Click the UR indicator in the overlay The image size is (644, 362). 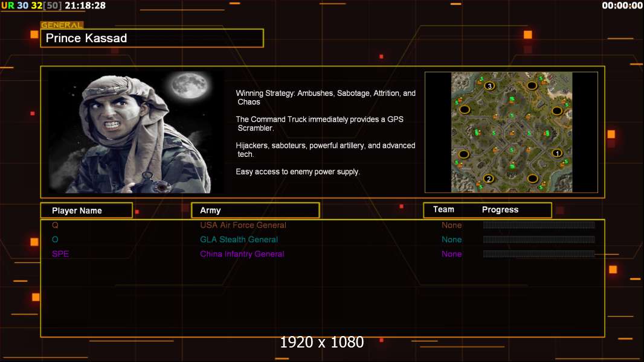tap(8, 5)
